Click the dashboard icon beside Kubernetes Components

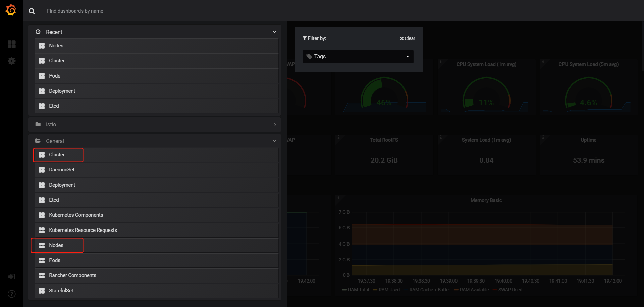(42, 215)
